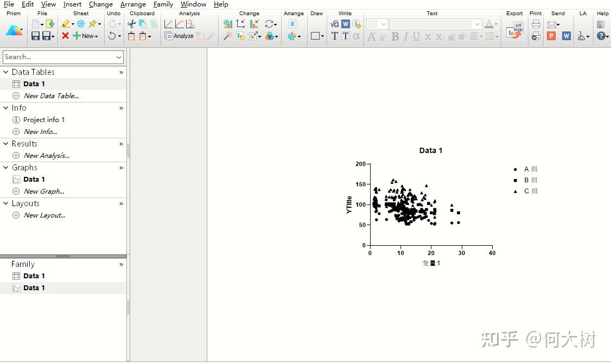Click the change graph type icon

pos(228,24)
